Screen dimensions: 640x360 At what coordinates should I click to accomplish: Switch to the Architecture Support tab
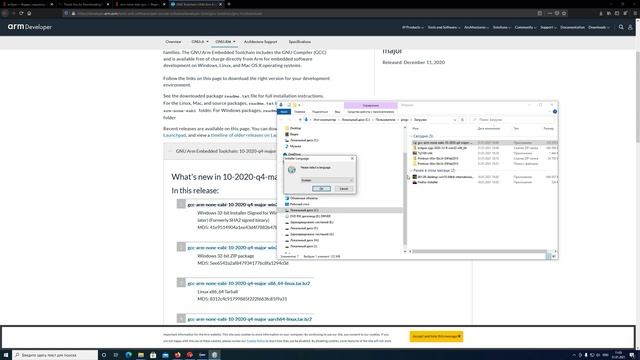(x=260, y=42)
